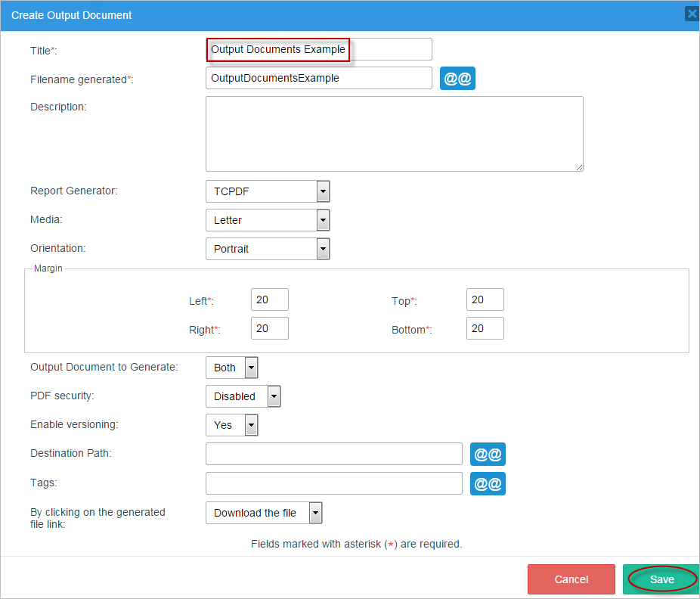Click the @@ variable picker beside Tags

pos(488,483)
